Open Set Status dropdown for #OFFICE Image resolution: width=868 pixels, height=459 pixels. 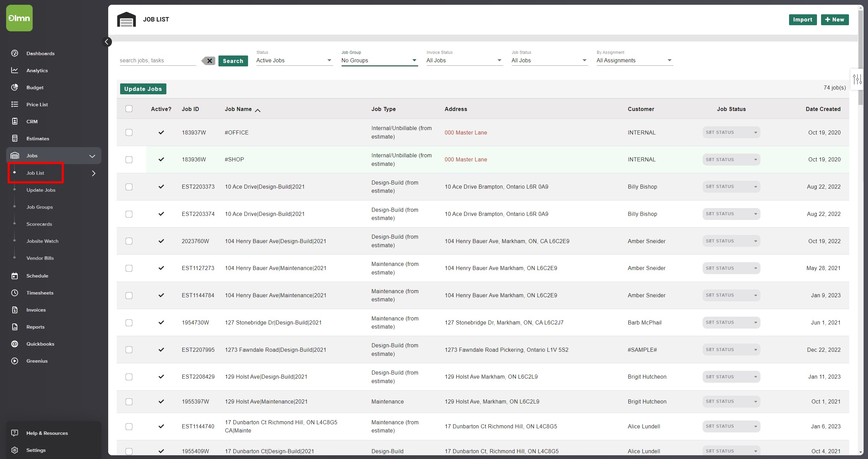coord(731,132)
